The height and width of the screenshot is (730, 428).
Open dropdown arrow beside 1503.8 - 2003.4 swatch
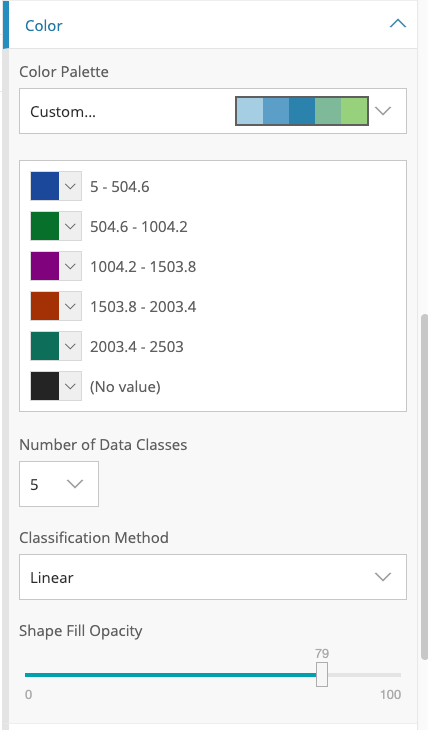coord(70,306)
